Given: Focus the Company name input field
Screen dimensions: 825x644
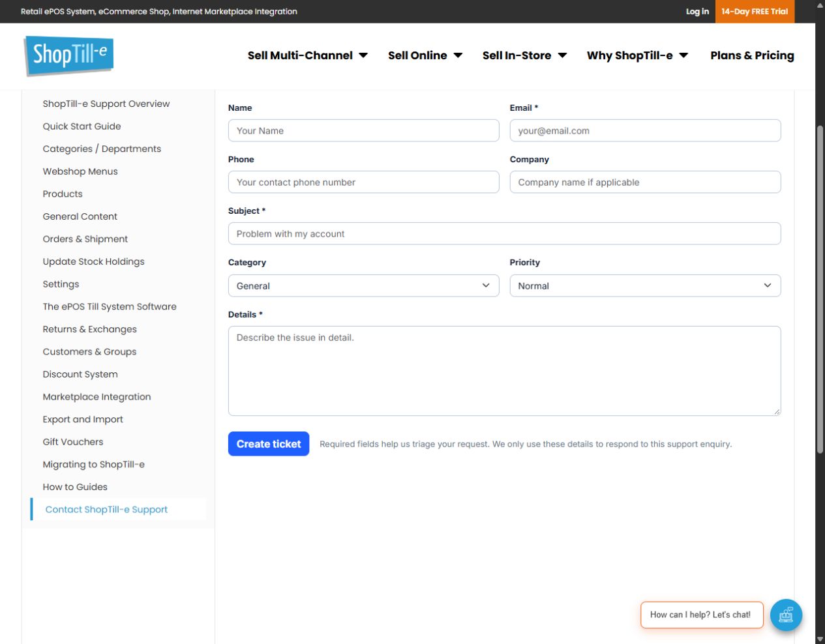Looking at the screenshot, I should pos(645,182).
